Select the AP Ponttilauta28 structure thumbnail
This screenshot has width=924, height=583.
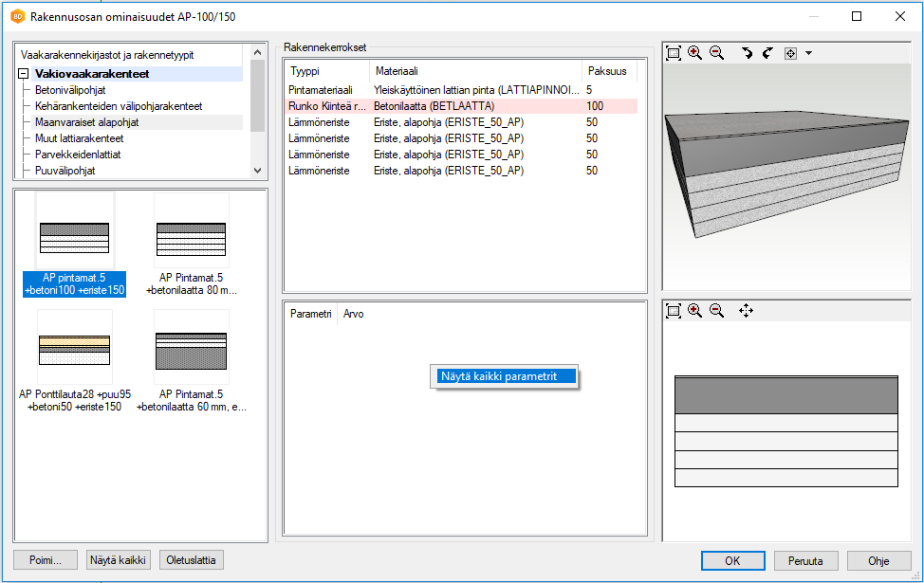[x=75, y=347]
